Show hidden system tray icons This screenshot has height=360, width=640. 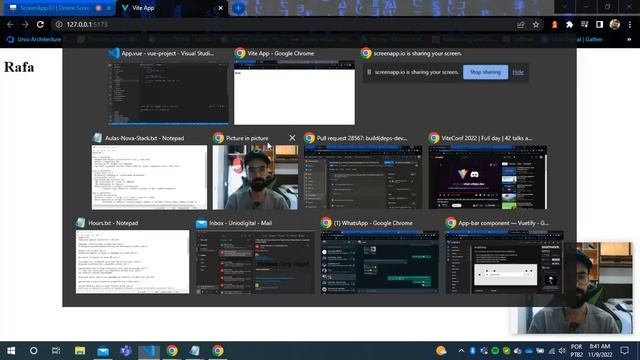(461, 351)
